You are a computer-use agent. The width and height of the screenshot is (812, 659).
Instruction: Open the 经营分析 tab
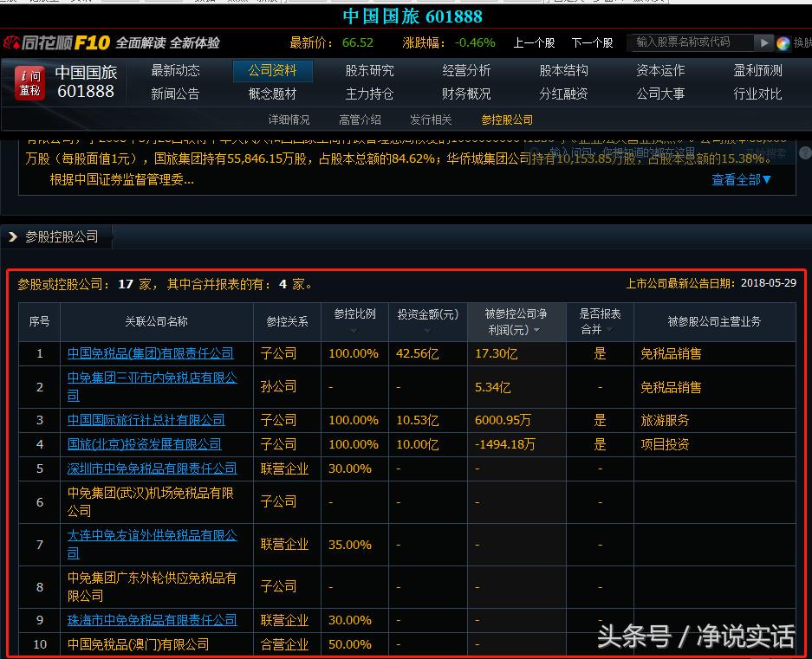click(x=466, y=70)
